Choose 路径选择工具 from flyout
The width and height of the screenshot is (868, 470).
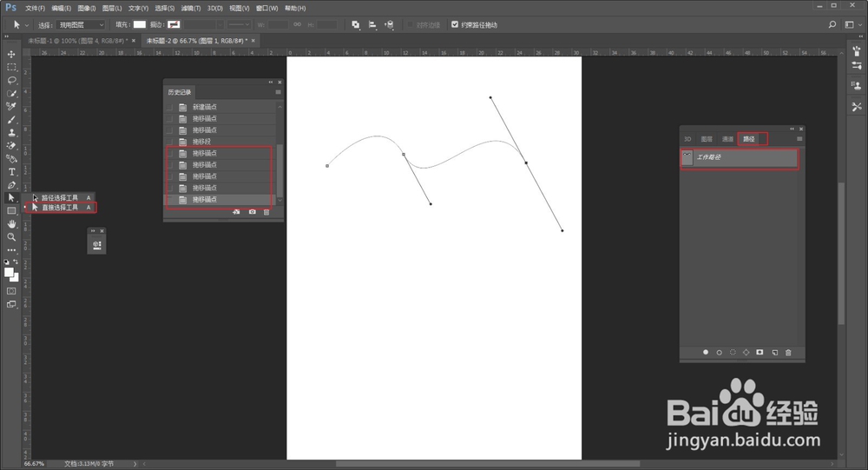click(x=61, y=197)
